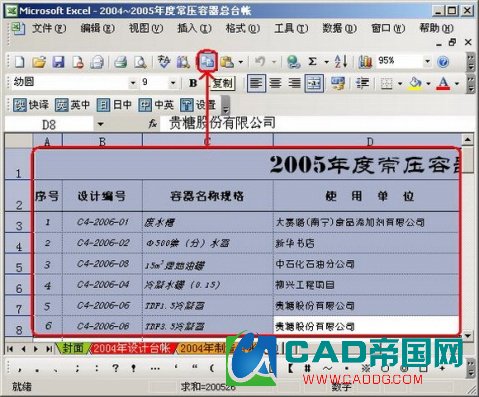Insert hyperlink with globe icon

(x=293, y=62)
